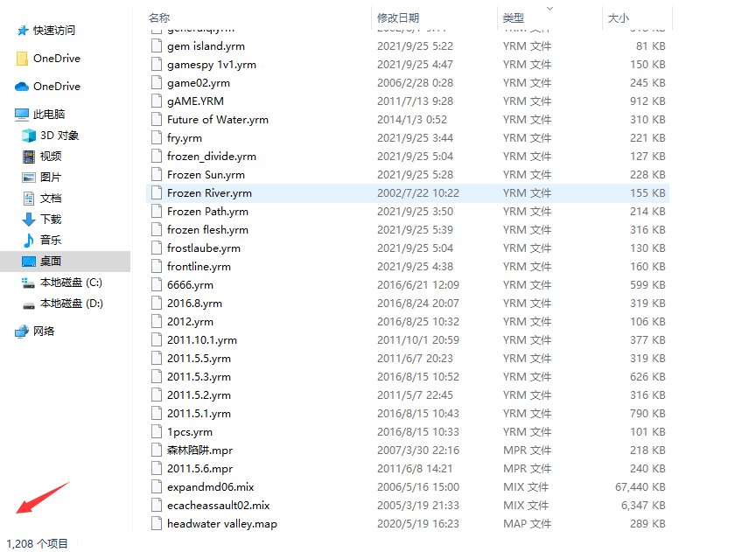Open the 3D Objects folder icon

(29, 136)
